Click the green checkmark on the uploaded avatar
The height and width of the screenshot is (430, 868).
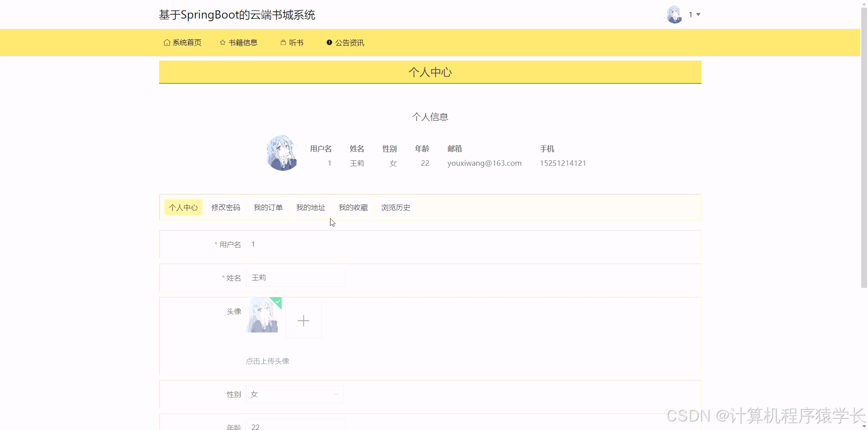pos(277,301)
